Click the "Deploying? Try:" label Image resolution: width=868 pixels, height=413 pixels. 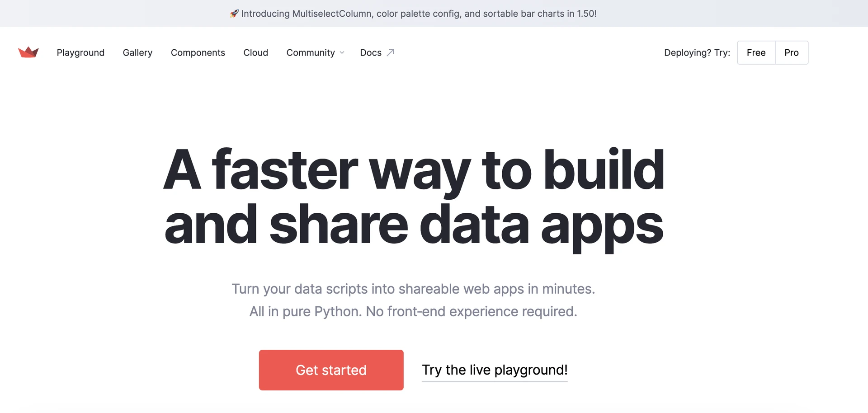pyautogui.click(x=697, y=53)
